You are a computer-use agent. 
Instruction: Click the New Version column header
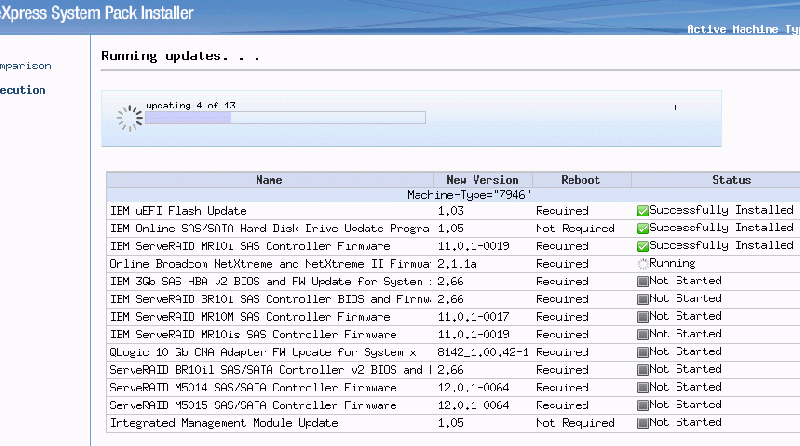[x=482, y=180]
